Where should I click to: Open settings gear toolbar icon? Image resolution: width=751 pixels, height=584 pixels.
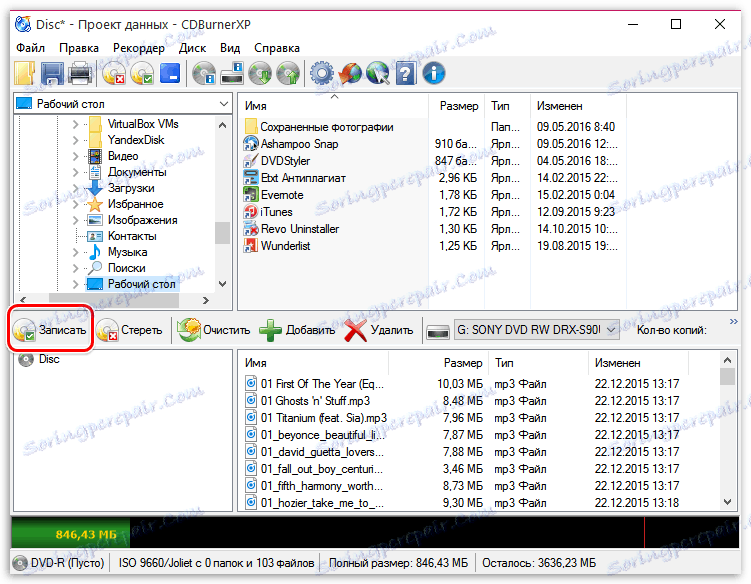[321, 73]
